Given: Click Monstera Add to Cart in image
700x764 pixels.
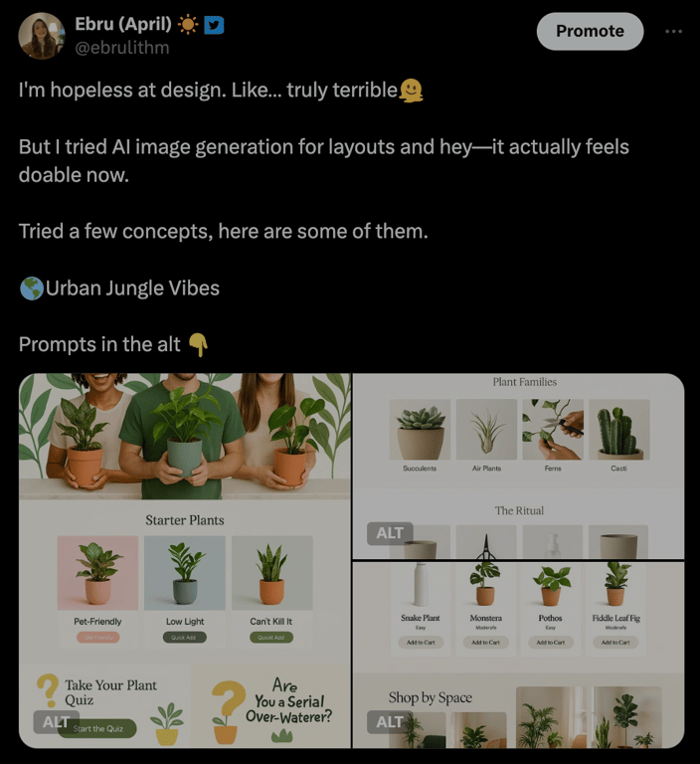Looking at the screenshot, I should [485, 642].
